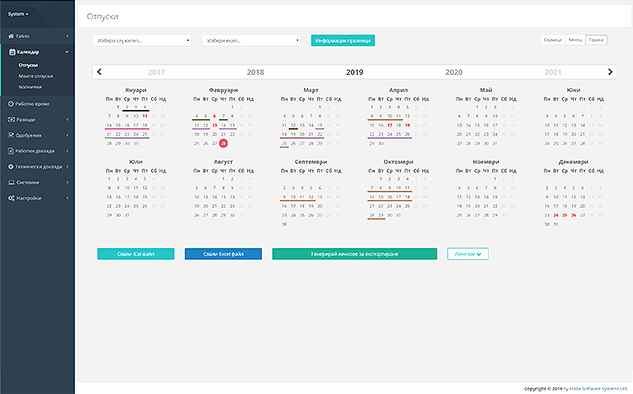Open the team selection dropdown
This screenshot has height=394, width=633.
[251, 40]
